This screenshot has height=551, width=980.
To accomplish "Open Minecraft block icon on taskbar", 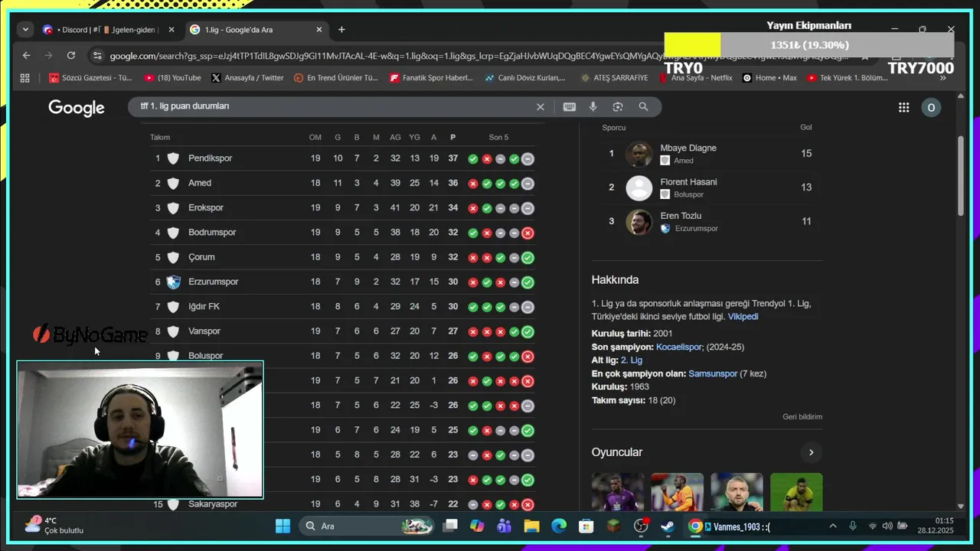I will tap(613, 526).
